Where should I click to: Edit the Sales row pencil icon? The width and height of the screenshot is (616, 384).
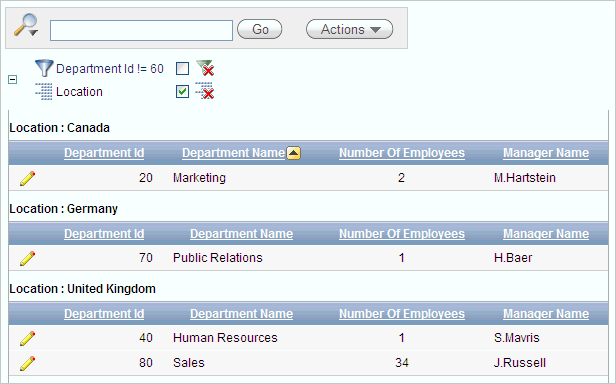[28, 364]
